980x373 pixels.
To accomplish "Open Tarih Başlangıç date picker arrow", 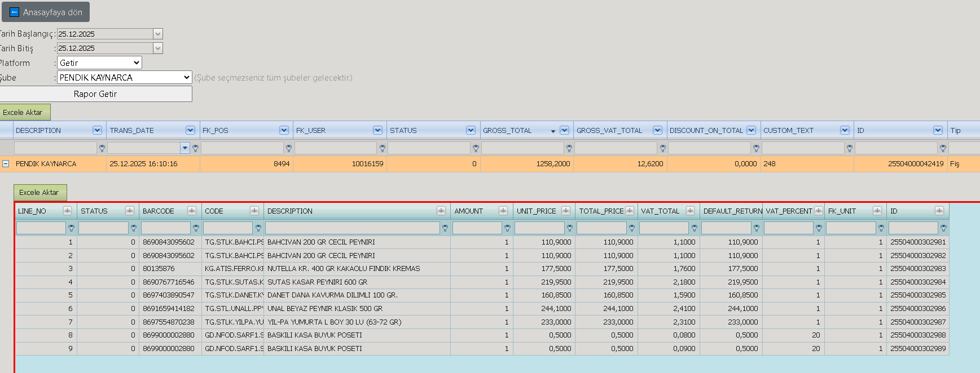I will [158, 34].
